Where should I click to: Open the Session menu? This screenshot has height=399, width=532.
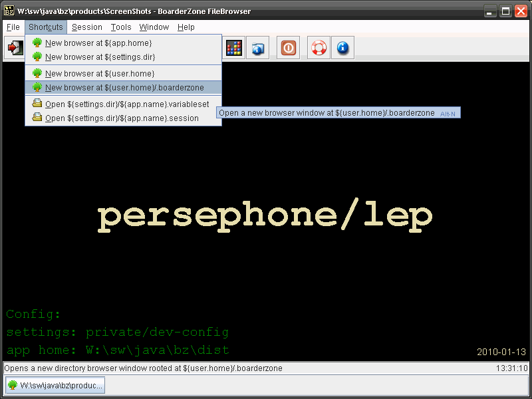pyautogui.click(x=87, y=27)
